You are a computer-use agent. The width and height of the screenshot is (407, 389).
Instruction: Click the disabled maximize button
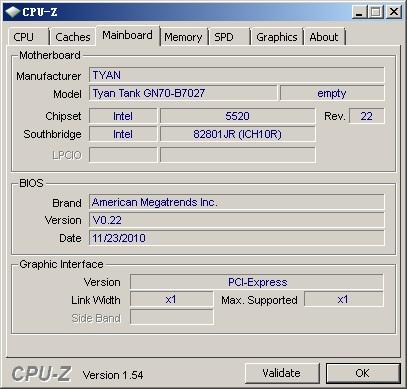376,12
